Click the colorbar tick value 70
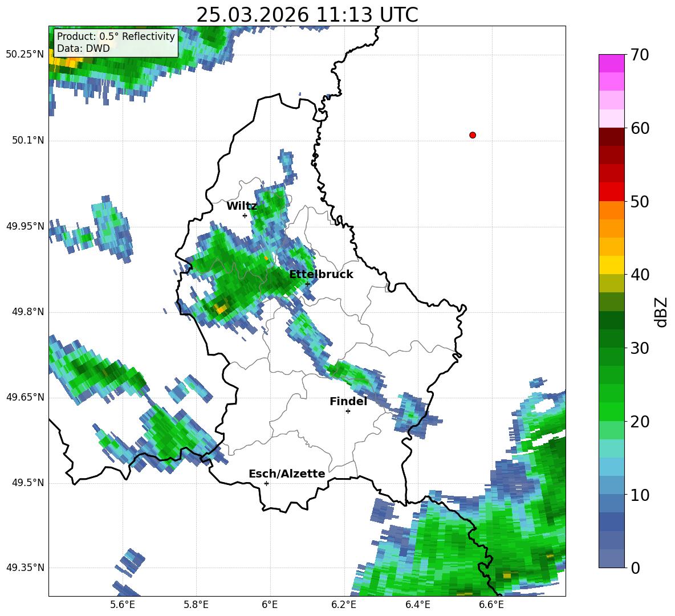Image resolution: width=675 pixels, height=616 pixels. (x=639, y=55)
